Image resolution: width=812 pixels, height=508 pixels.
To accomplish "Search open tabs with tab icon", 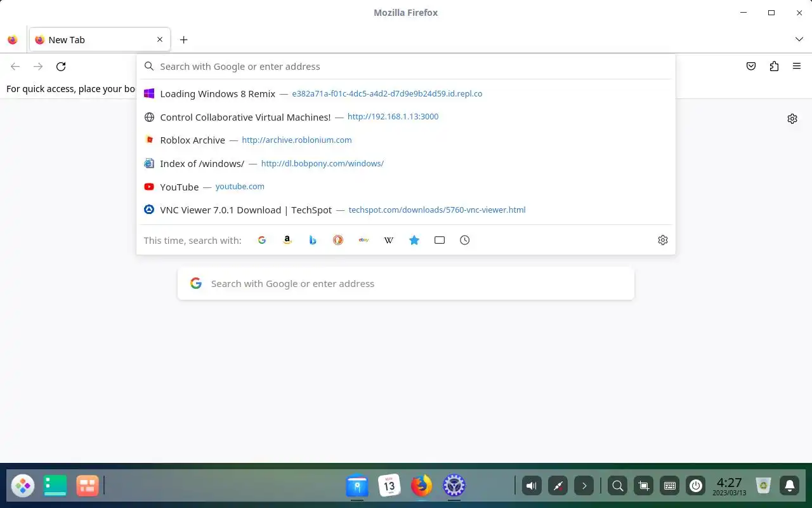I will coord(440,240).
